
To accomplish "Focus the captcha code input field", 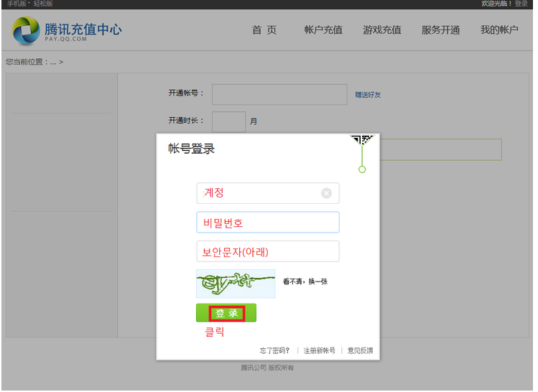I will point(268,251).
